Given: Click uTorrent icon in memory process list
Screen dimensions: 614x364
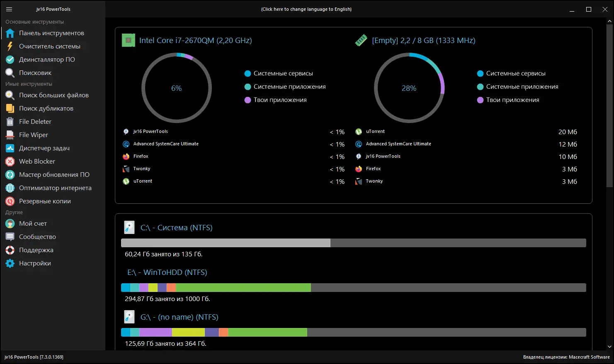Looking at the screenshot, I should (359, 132).
